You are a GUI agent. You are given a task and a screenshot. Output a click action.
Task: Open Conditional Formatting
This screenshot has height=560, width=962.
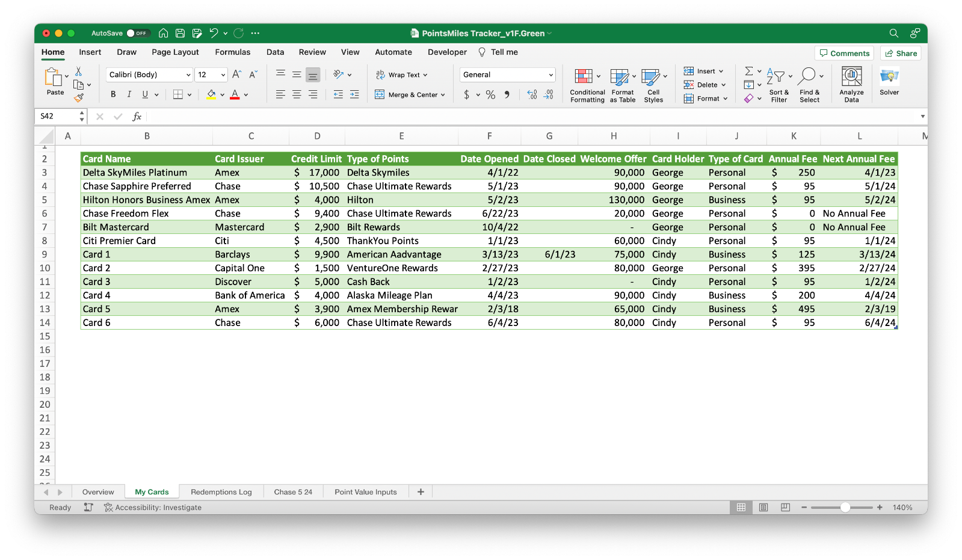coord(587,85)
